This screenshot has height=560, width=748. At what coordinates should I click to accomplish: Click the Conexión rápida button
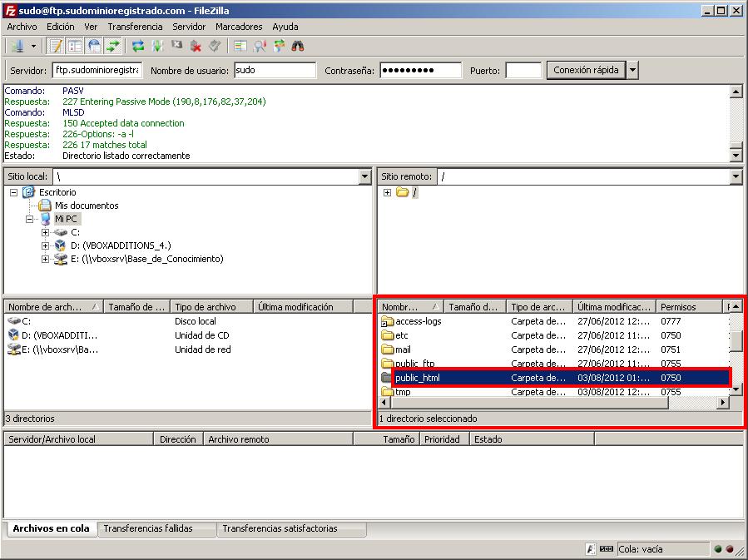click(x=586, y=70)
